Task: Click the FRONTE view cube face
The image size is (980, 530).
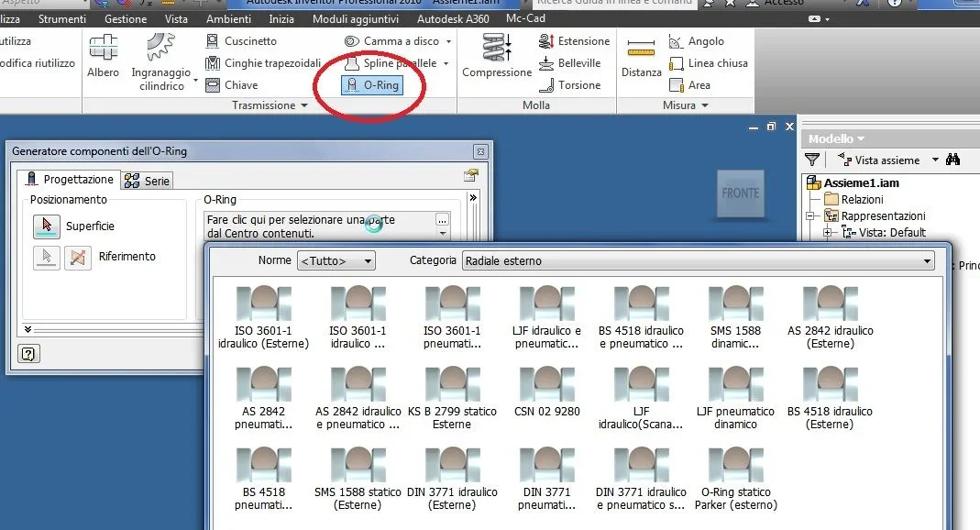Action: 741,193
